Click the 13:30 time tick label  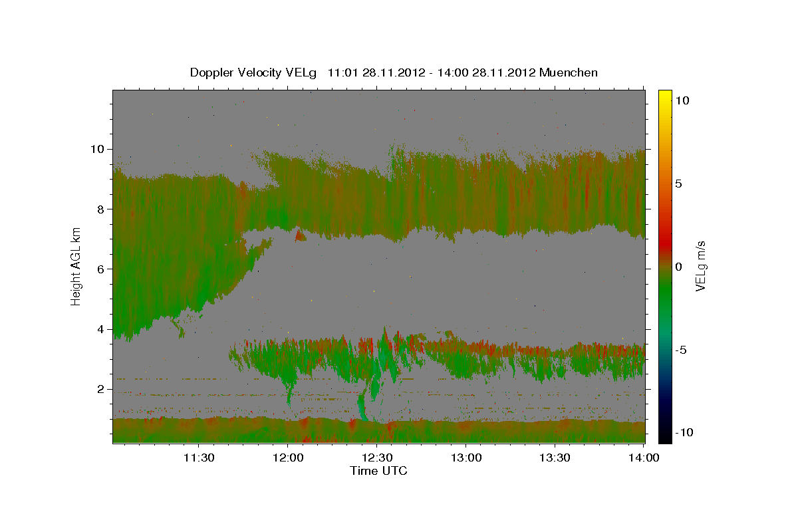555,458
